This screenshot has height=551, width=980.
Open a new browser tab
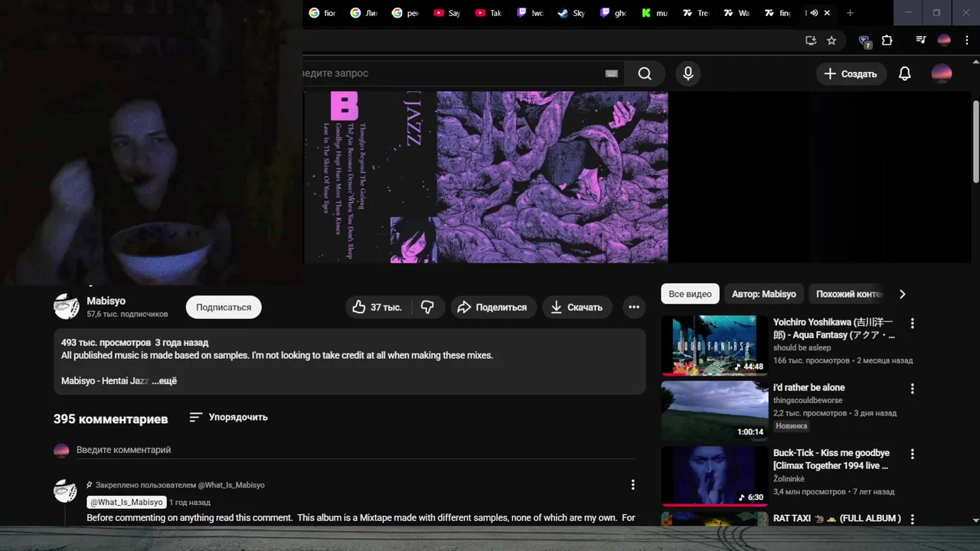(850, 13)
